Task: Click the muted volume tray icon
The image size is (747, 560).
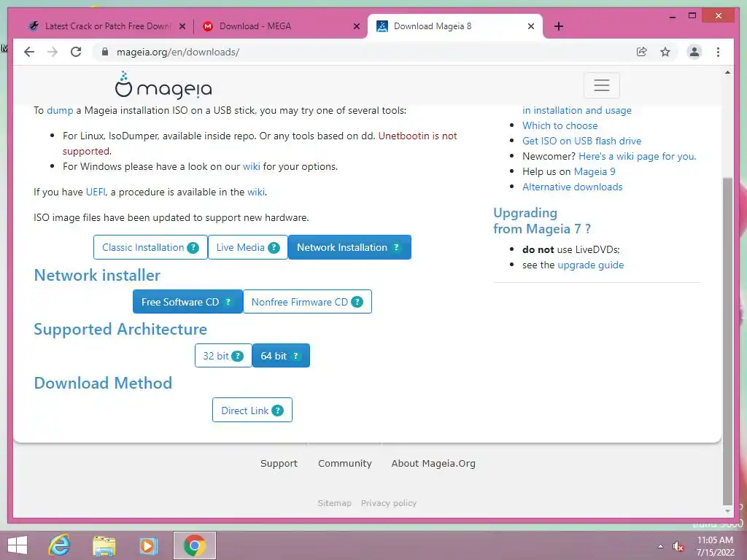Action: 678,547
